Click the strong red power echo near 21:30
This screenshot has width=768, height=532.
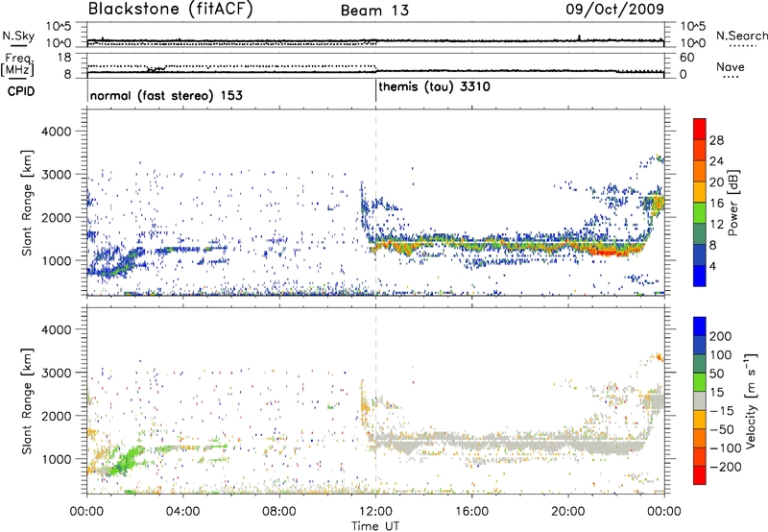(x=608, y=253)
